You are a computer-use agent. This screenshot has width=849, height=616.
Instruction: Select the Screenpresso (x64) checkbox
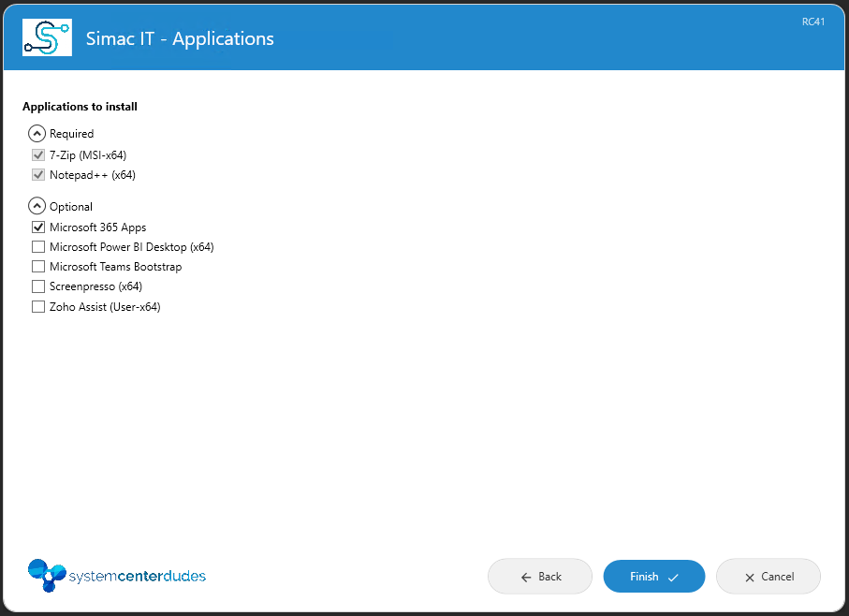point(37,286)
